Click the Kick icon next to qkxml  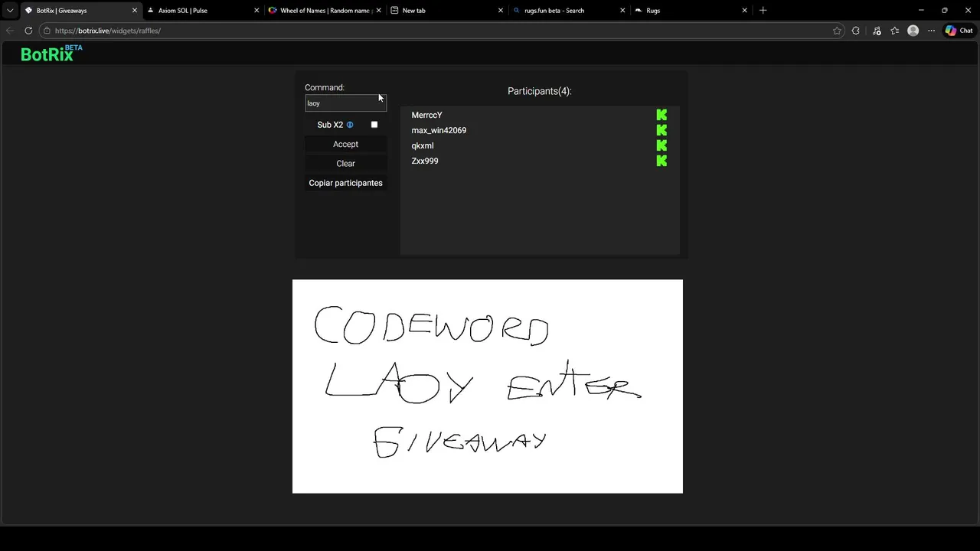coord(661,145)
